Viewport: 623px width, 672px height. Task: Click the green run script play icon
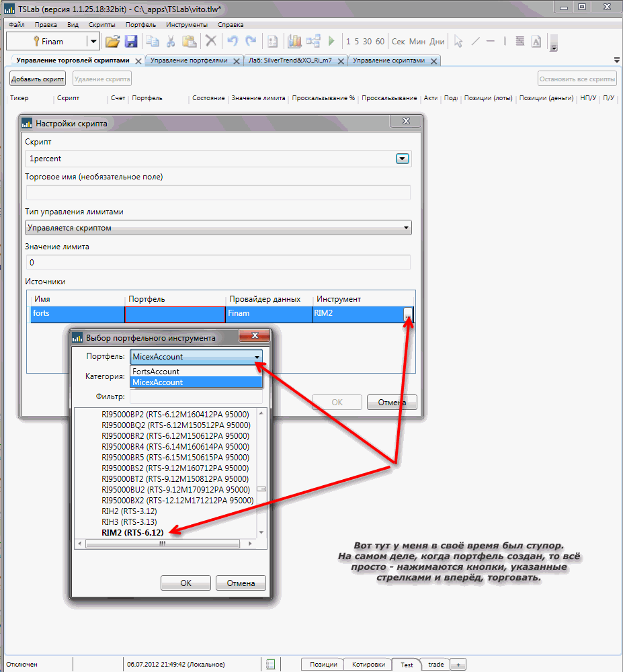[331, 41]
